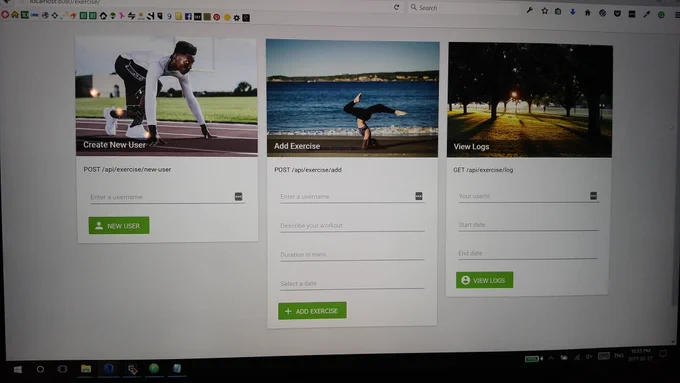Click the Start date field
680x383 pixels.
[528, 225]
